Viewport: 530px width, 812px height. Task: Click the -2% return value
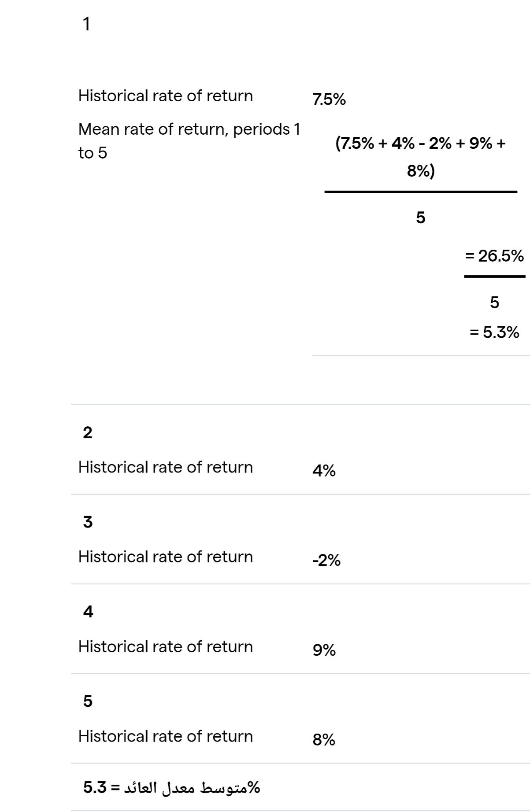[x=326, y=560]
